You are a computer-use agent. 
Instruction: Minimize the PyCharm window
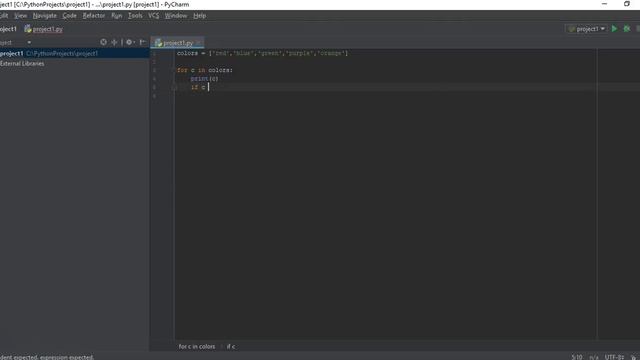coord(604,4)
